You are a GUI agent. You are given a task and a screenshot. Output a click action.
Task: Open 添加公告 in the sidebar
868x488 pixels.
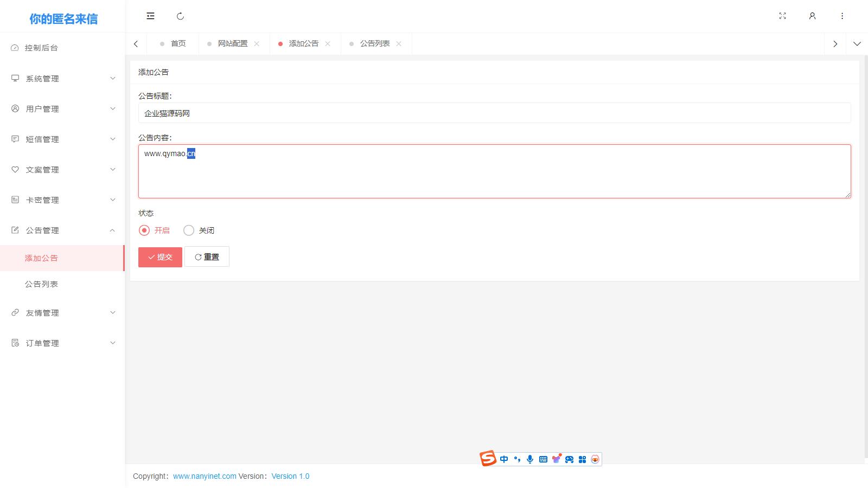[x=62, y=258]
